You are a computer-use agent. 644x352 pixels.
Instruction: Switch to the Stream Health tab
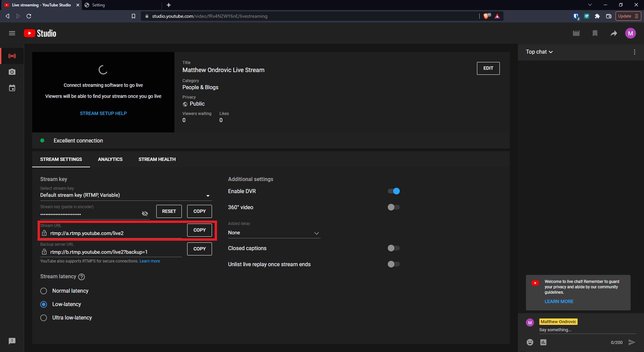click(x=157, y=159)
